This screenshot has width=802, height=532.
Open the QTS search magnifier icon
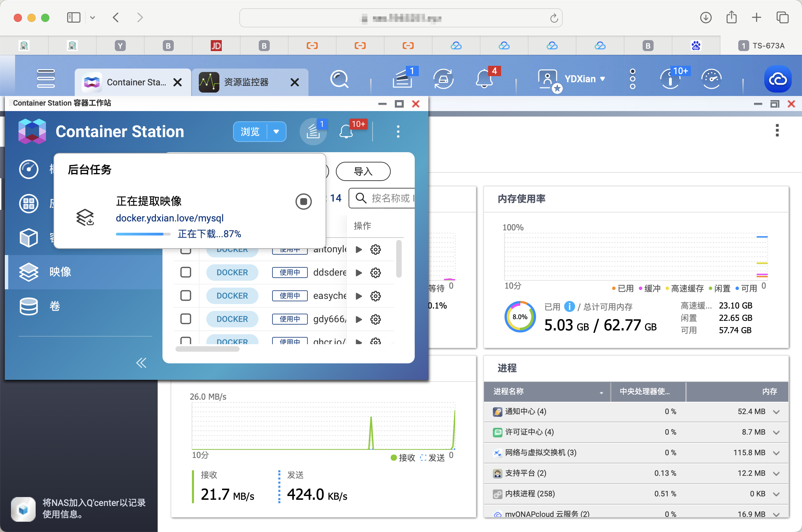point(339,79)
